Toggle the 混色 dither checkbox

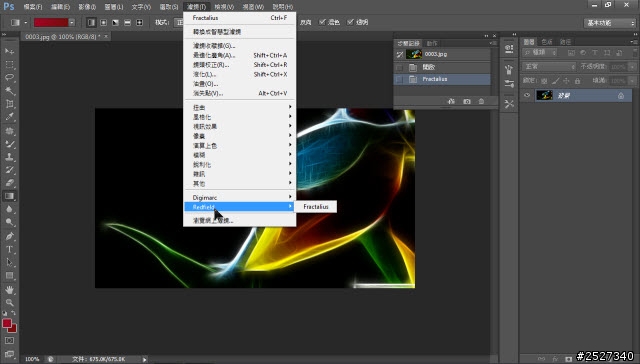click(322, 22)
